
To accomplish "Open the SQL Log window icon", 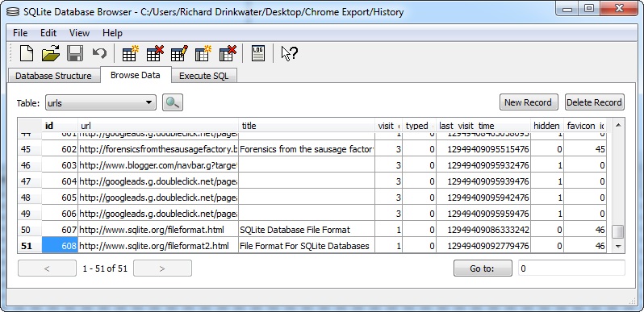I will pyautogui.click(x=258, y=54).
